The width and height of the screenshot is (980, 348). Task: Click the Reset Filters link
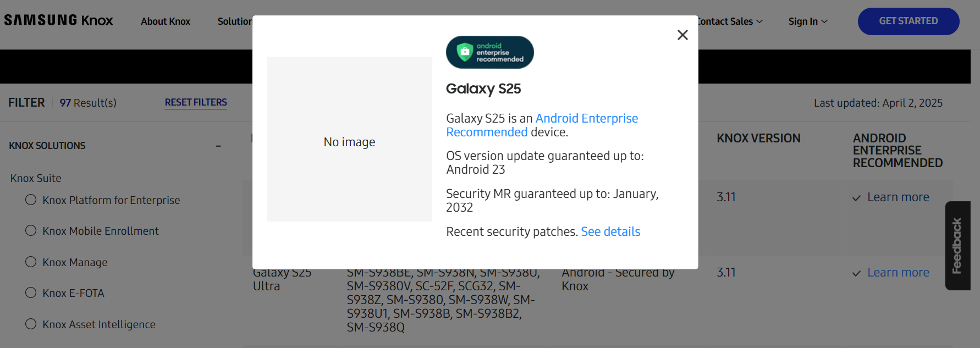point(196,102)
